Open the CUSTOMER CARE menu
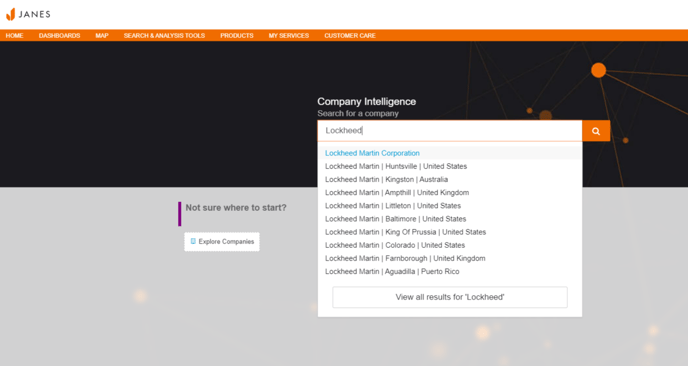This screenshot has height=366, width=688. point(350,36)
